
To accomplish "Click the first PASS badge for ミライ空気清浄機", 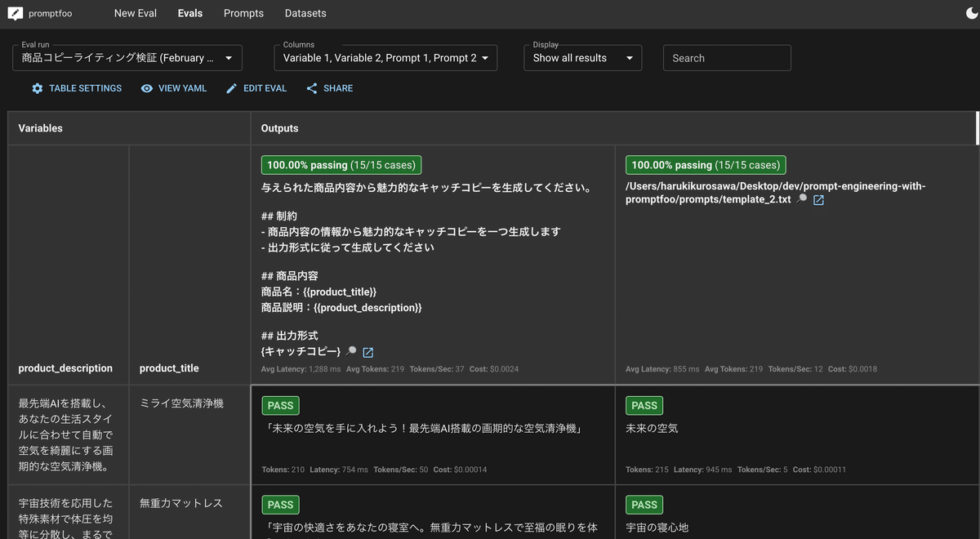I will coord(280,405).
